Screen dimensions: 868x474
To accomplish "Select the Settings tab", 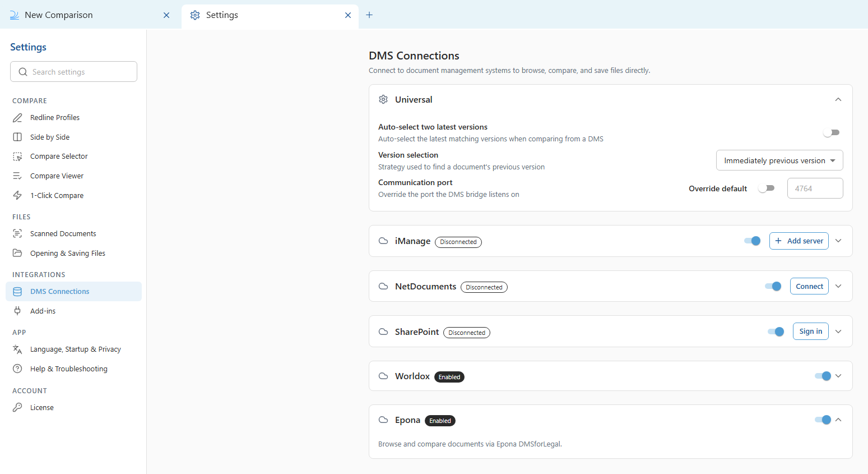I will (271, 16).
